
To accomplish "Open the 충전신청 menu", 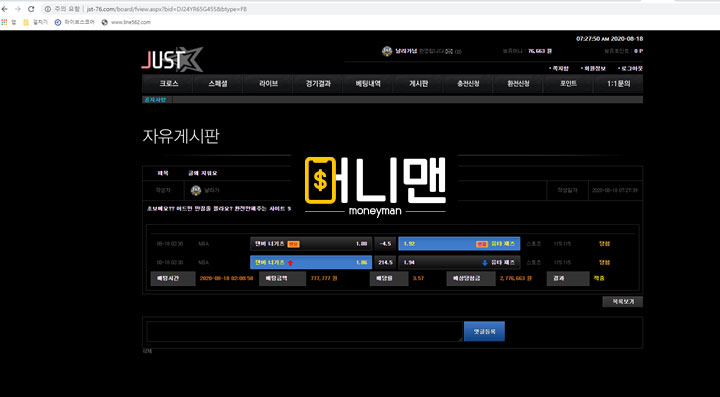I will click(468, 84).
